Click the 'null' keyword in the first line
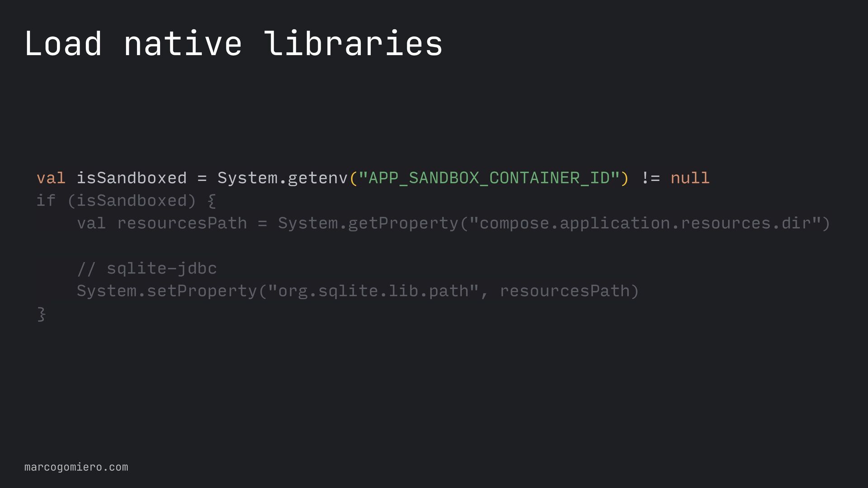This screenshot has height=488, width=868. coord(690,178)
